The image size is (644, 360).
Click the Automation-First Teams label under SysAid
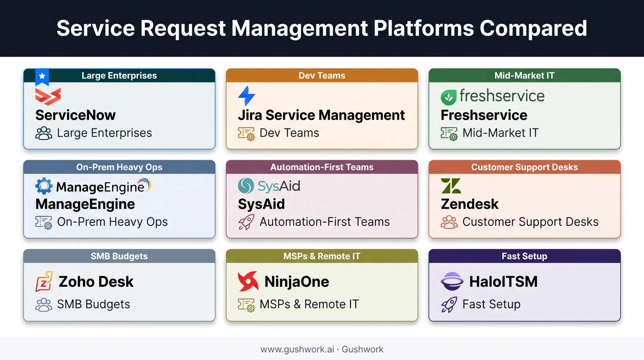[x=325, y=222]
